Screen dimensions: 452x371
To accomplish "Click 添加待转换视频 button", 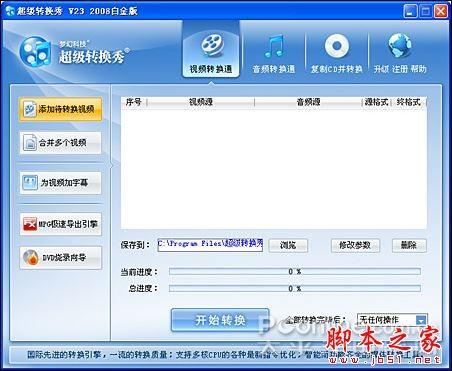I will tap(60, 109).
